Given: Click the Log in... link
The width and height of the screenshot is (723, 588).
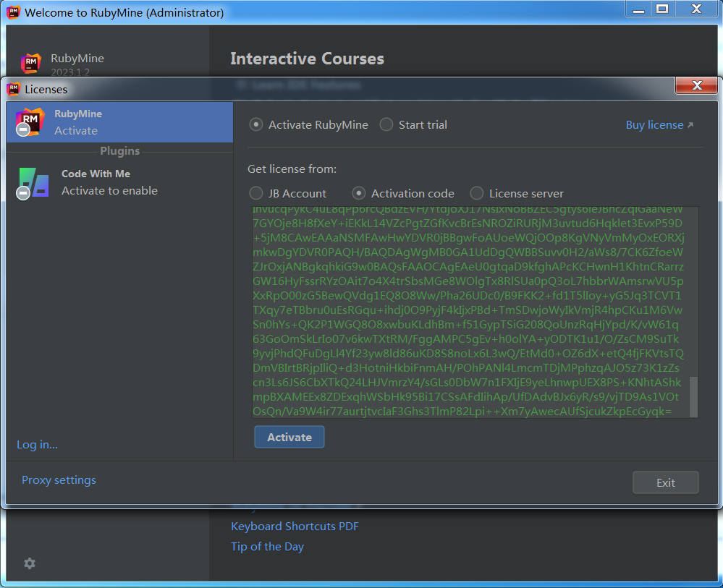Looking at the screenshot, I should (38, 445).
